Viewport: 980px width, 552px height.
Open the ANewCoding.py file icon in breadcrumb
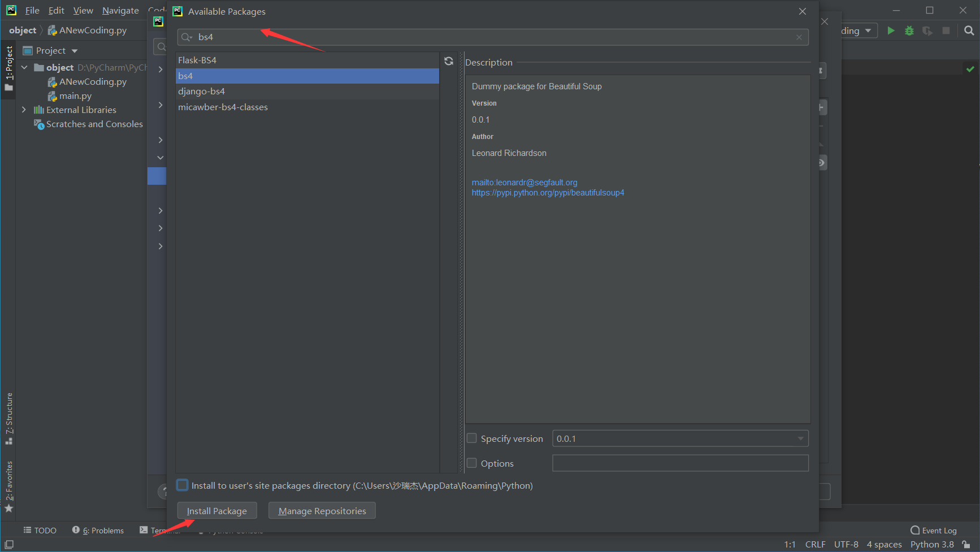tap(52, 31)
